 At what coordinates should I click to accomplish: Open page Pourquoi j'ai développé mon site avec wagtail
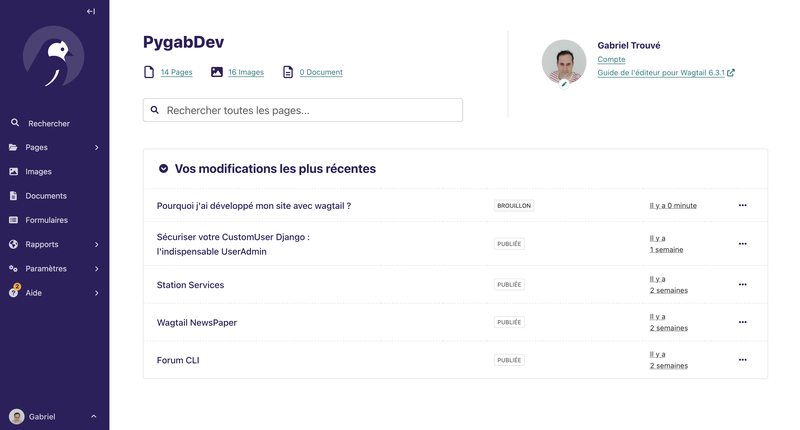[254, 206]
